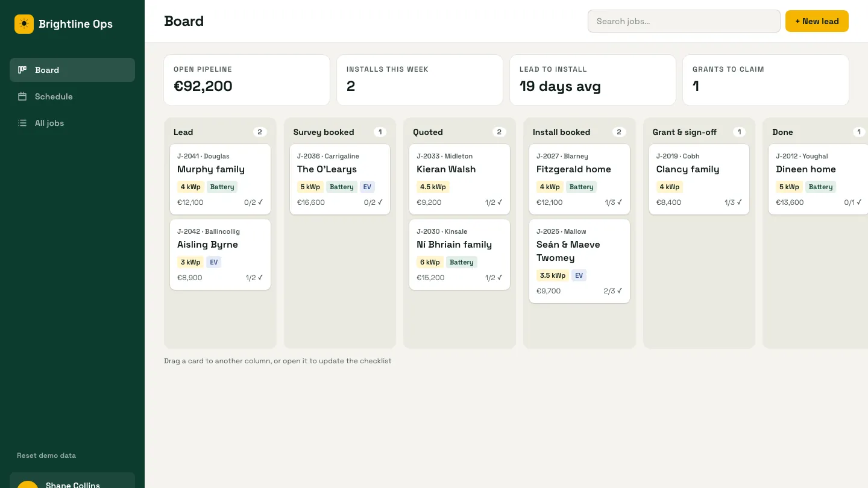Open the Murphy family job card
This screenshot has width=868, height=488.
220,179
